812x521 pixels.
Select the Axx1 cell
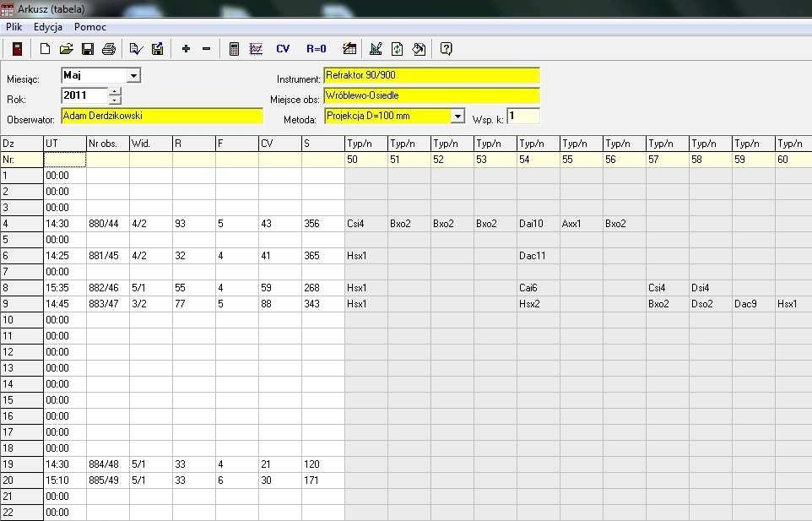pos(581,224)
